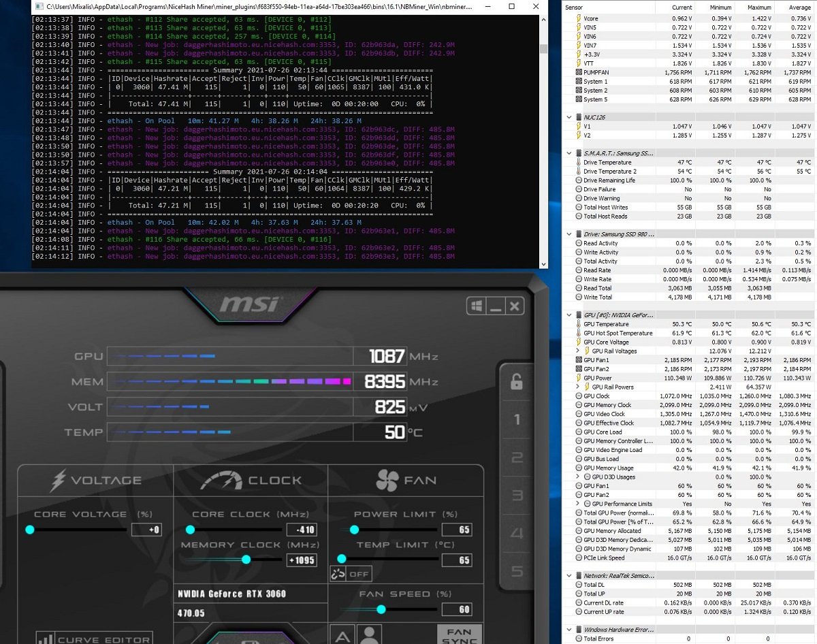
Task: Click the GPU Clock row icon
Action: tap(579, 396)
